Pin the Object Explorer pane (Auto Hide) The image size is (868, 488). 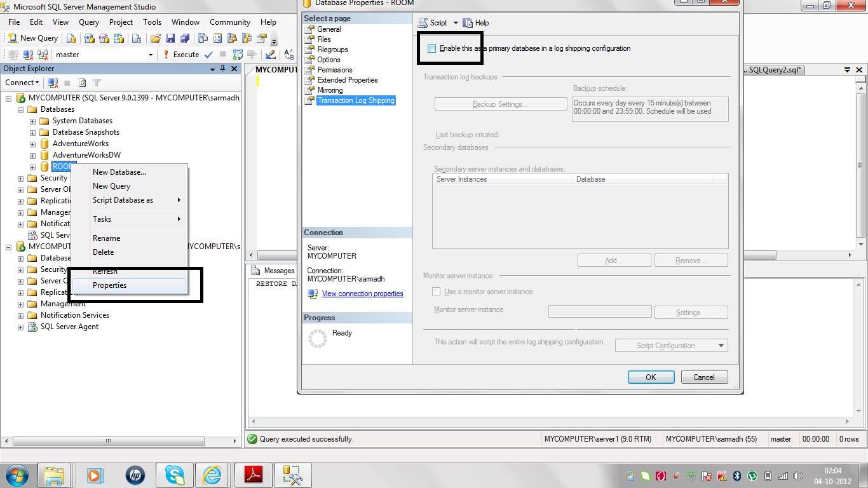click(222, 69)
